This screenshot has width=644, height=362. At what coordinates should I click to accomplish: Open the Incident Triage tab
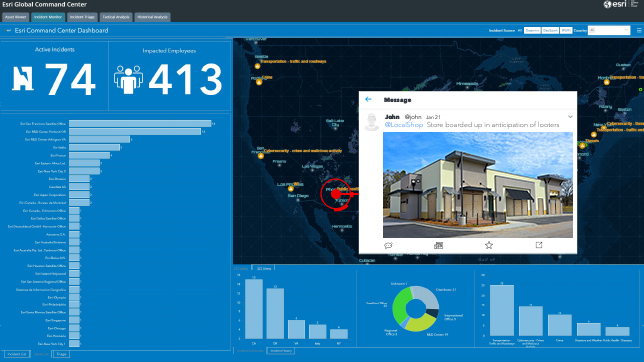coord(82,17)
